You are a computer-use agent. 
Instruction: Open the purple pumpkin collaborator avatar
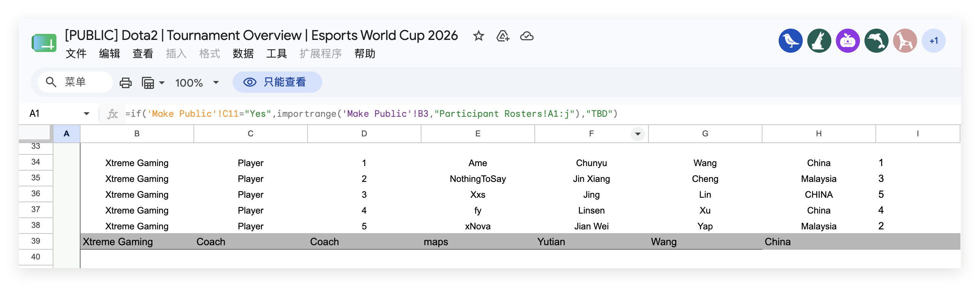tap(847, 41)
